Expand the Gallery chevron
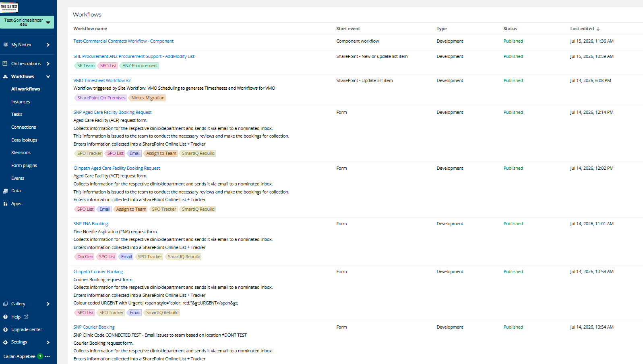Viewport: 643px width, 364px height. 48,304
